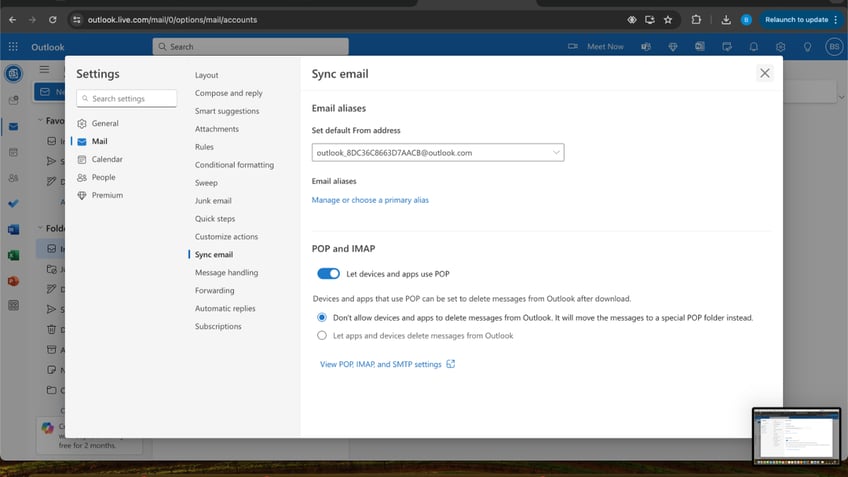
Task: Open the Outlook app launcher grid
Action: pos(13,47)
